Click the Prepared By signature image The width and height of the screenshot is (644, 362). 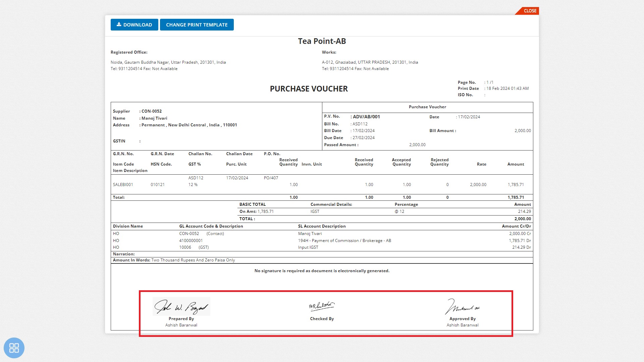tap(181, 306)
